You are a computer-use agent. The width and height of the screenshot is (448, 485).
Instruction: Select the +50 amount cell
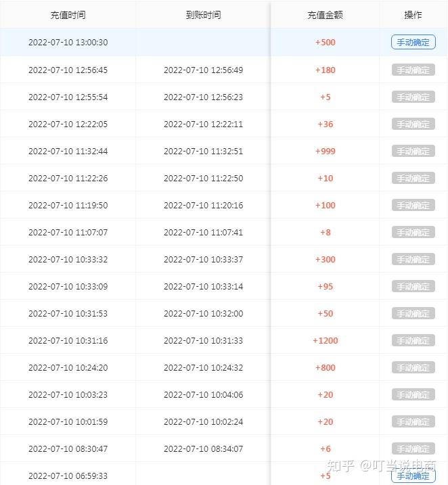click(325, 313)
